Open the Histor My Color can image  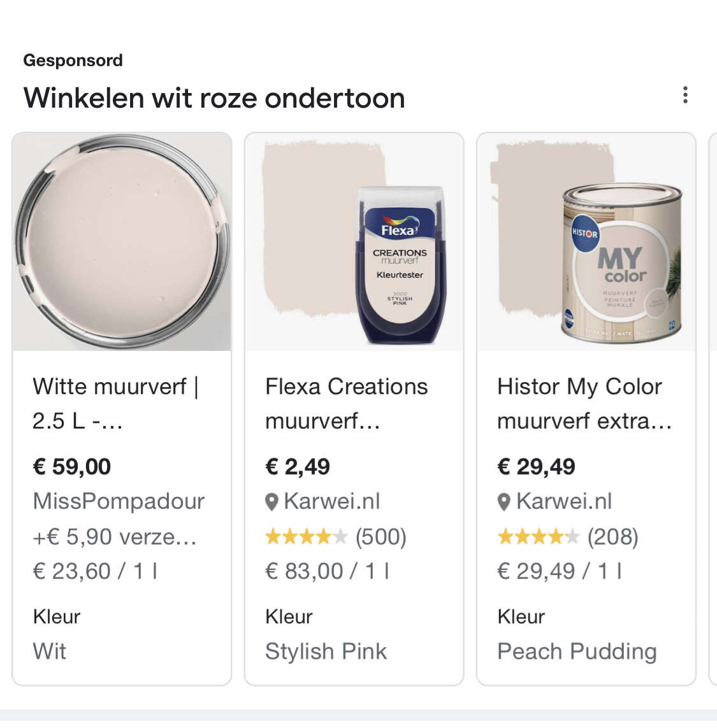(586, 242)
